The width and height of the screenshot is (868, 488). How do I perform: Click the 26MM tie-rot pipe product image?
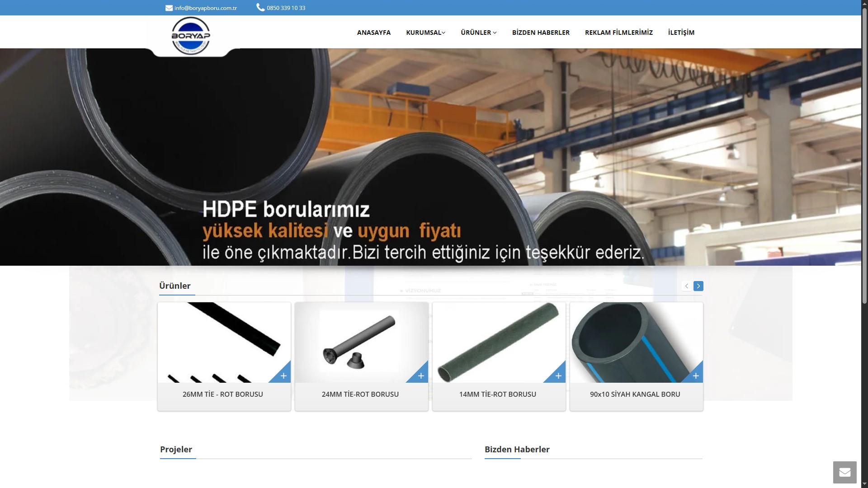coord(224,343)
